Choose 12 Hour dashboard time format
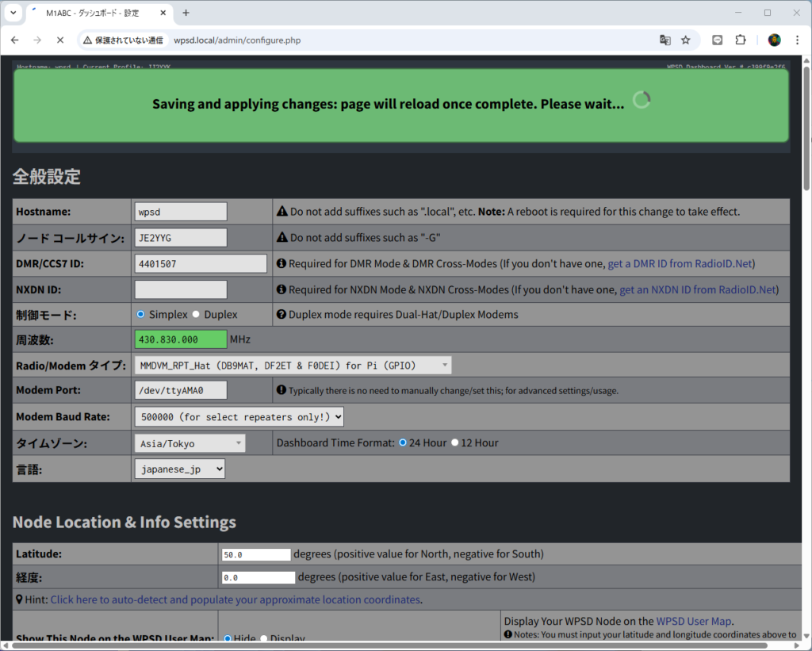Screen dimensions: 812x651 point(454,442)
